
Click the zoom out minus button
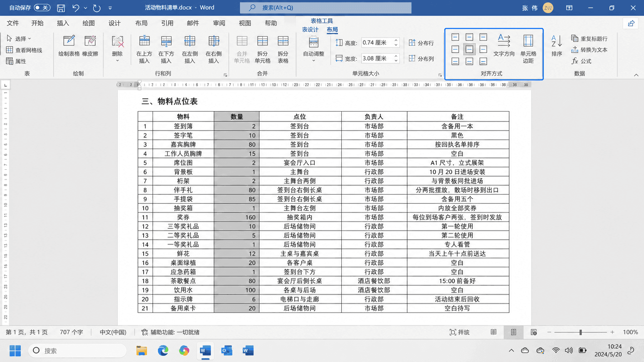[549, 332]
